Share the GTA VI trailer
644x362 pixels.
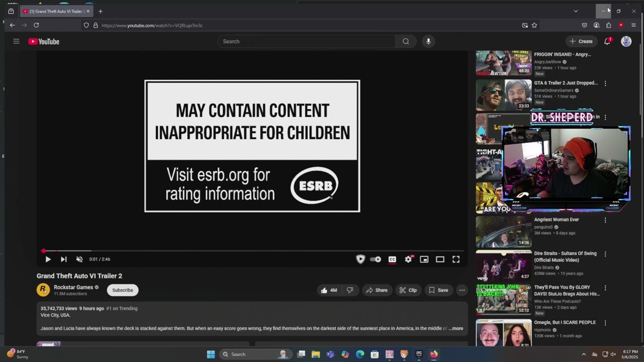pos(377,290)
